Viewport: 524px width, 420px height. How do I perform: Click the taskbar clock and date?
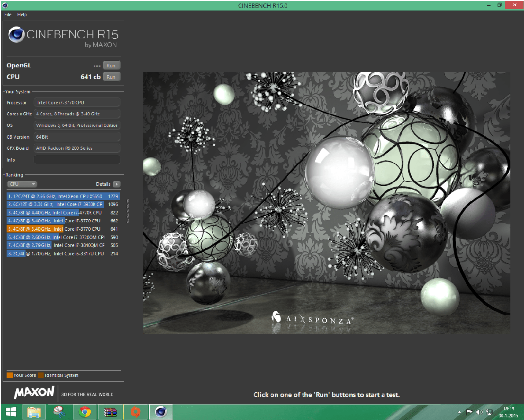(509, 413)
